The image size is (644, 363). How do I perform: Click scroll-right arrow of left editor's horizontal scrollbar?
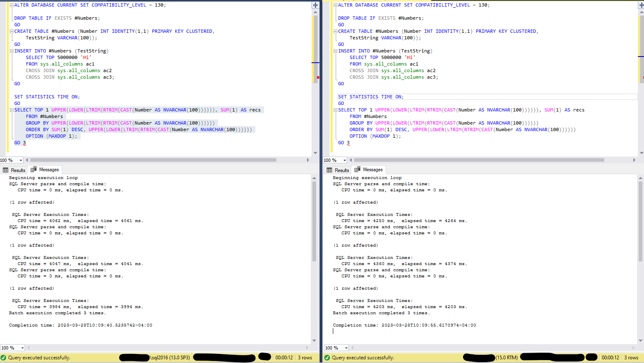point(308,160)
